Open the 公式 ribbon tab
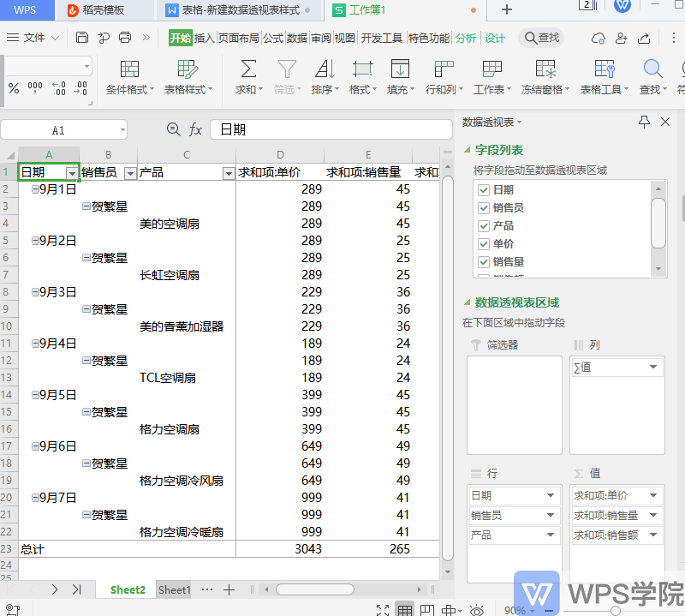Screen dimensions: 685x616 [x=273, y=38]
